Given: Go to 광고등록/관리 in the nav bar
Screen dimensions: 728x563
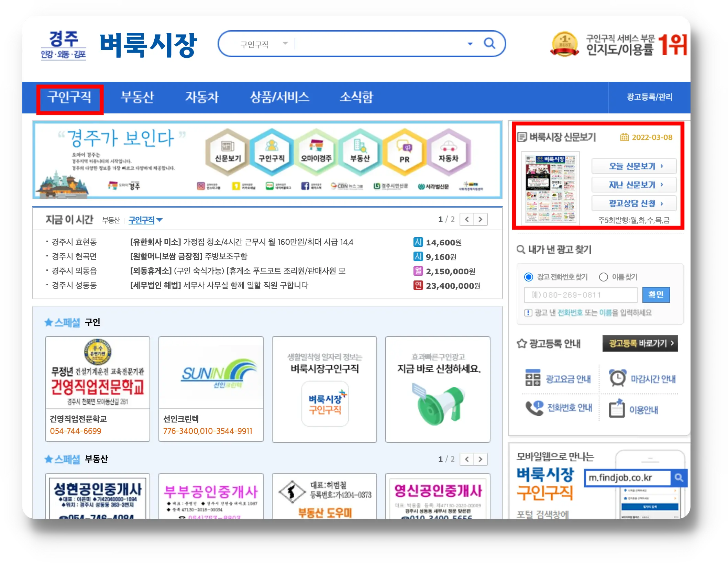Looking at the screenshot, I should coord(649,97).
